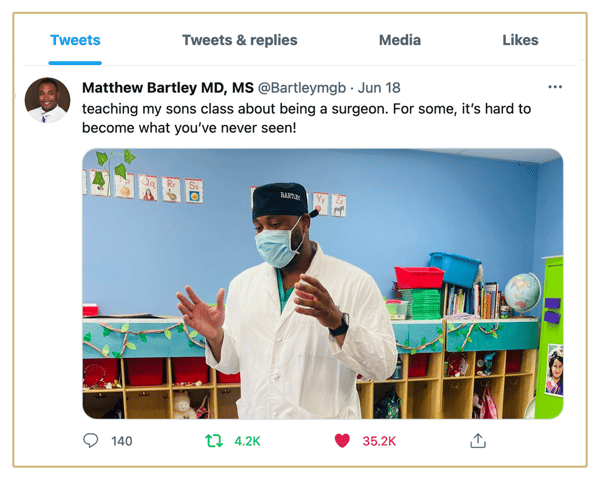The height and width of the screenshot is (479, 600).
Task: Click the share upload arrow icon
Action: tap(478, 441)
